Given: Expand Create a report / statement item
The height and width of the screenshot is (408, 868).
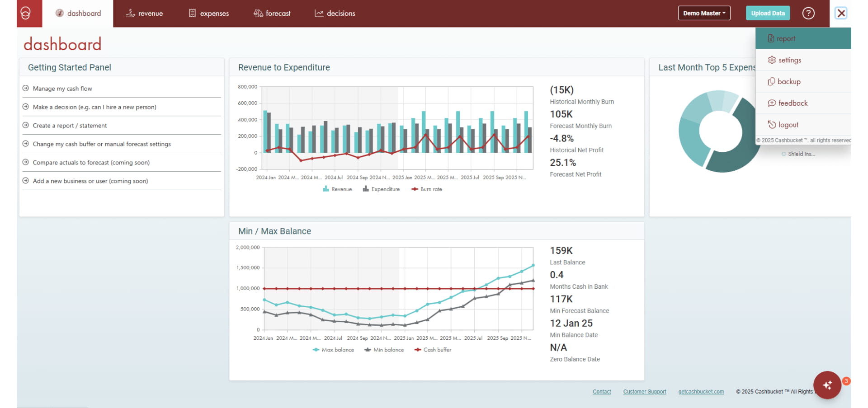Looking at the screenshot, I should (70, 126).
